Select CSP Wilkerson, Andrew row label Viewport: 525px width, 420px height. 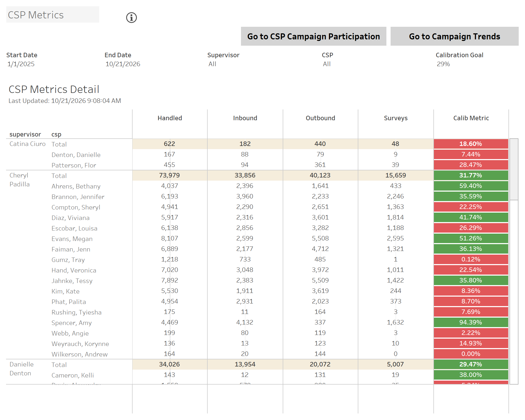(x=80, y=354)
